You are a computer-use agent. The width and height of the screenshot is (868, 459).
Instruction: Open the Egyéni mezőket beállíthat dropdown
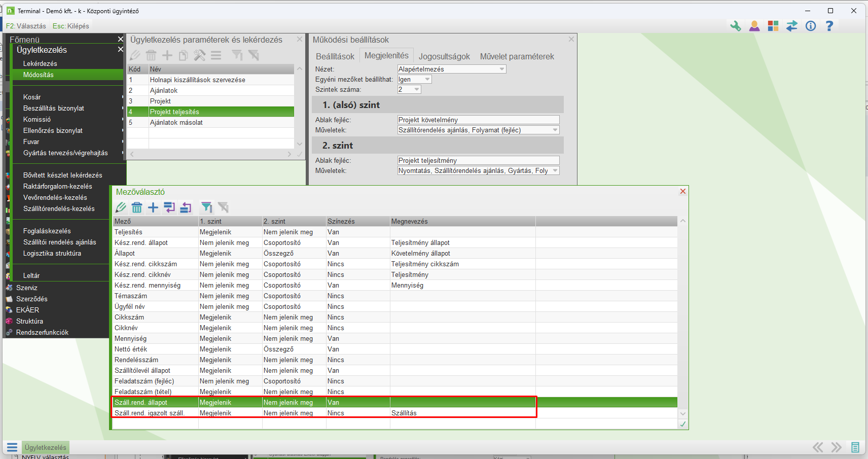point(427,79)
